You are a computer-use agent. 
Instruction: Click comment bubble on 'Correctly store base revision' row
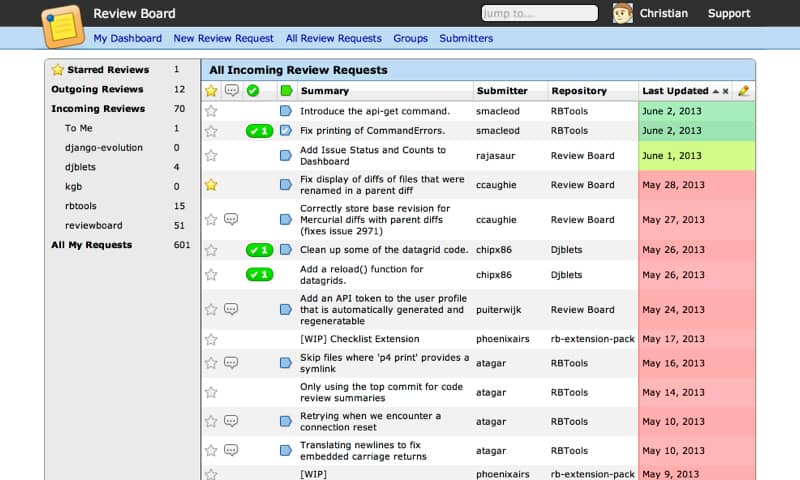pos(231,219)
